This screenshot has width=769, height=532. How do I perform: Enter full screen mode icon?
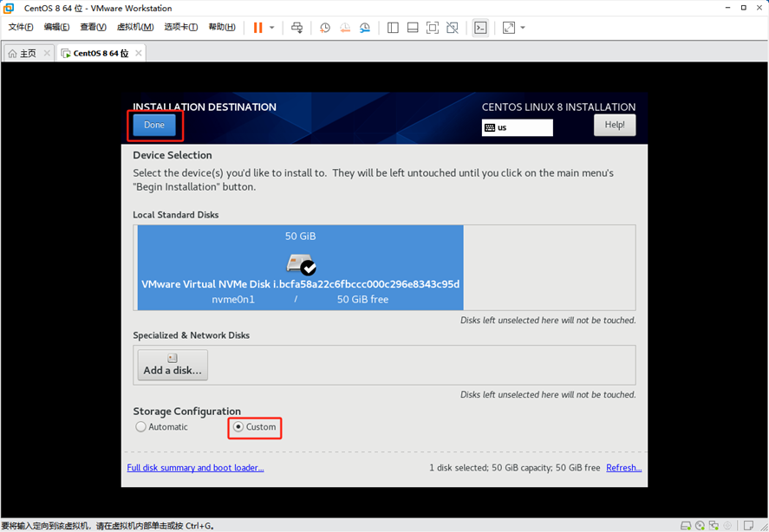433,28
